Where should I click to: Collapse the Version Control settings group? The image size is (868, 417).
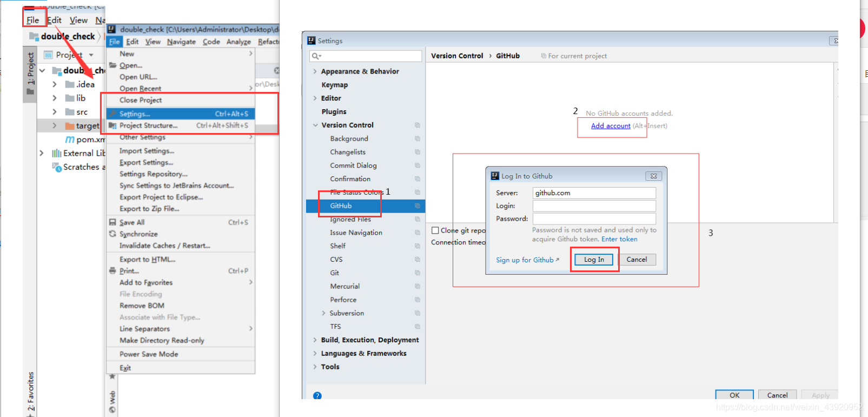coord(315,125)
